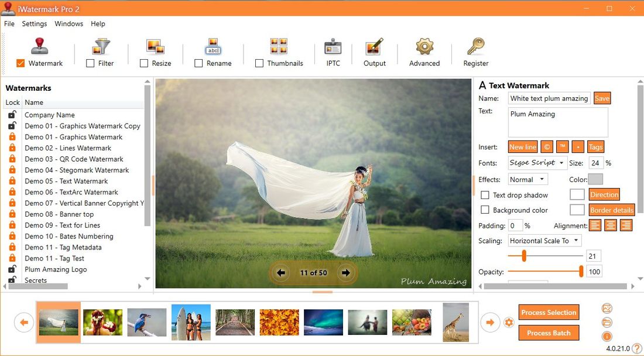
Task: Click the Process Batch button
Action: coord(549,333)
